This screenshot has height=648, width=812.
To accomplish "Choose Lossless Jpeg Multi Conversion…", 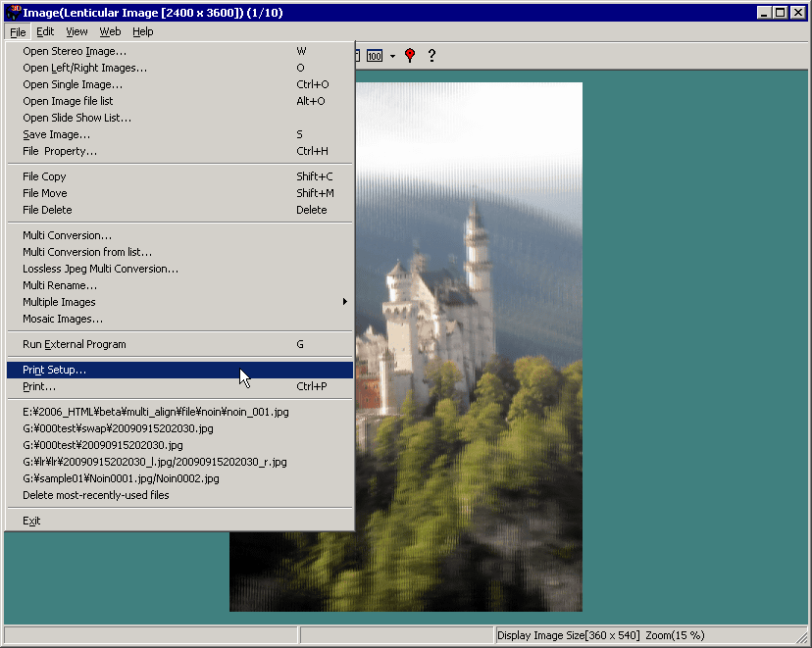I will 179,269.
